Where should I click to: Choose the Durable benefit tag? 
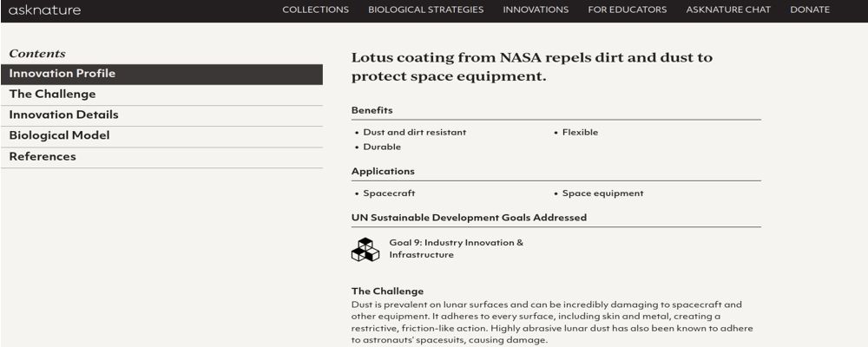(382, 147)
